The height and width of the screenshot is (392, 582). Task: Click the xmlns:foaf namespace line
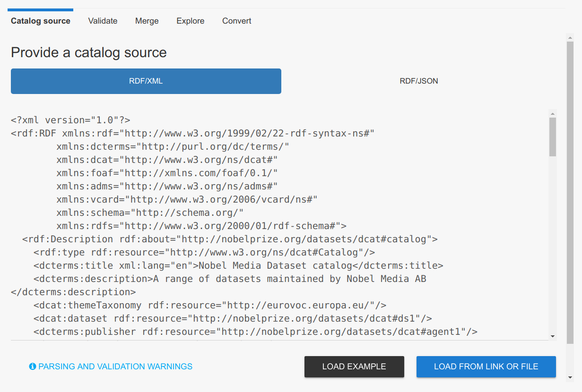click(167, 173)
